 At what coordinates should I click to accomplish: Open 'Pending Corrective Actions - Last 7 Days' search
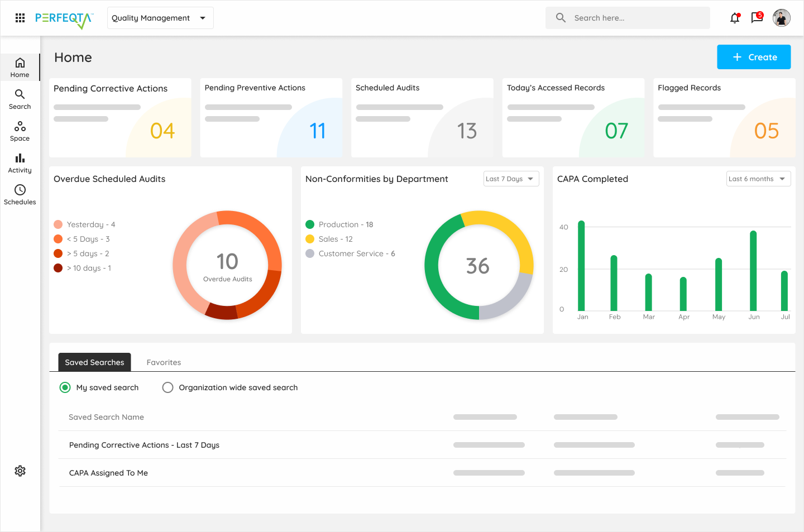[x=144, y=445]
